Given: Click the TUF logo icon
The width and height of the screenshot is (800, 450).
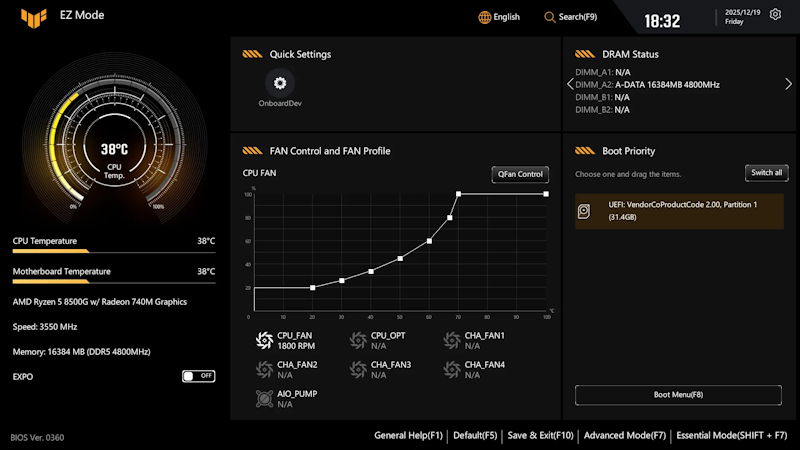Looking at the screenshot, I should point(34,17).
